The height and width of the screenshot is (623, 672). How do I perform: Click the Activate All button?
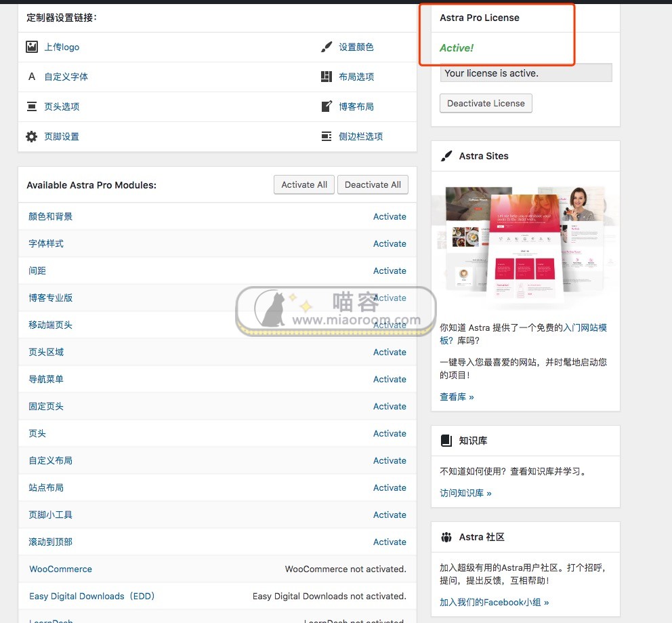[304, 185]
